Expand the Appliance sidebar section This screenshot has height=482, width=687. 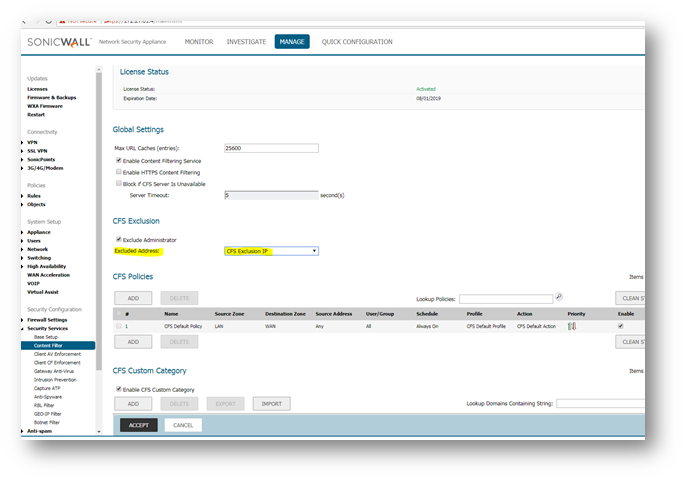tap(22, 232)
